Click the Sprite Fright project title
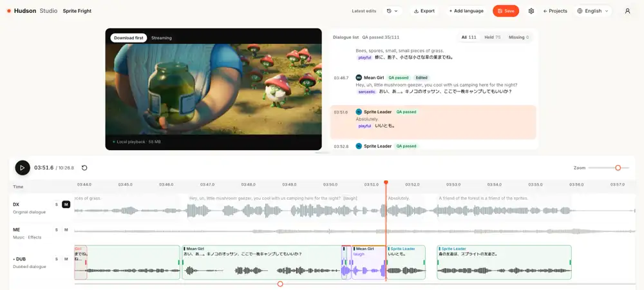644x290 pixels. [x=77, y=11]
